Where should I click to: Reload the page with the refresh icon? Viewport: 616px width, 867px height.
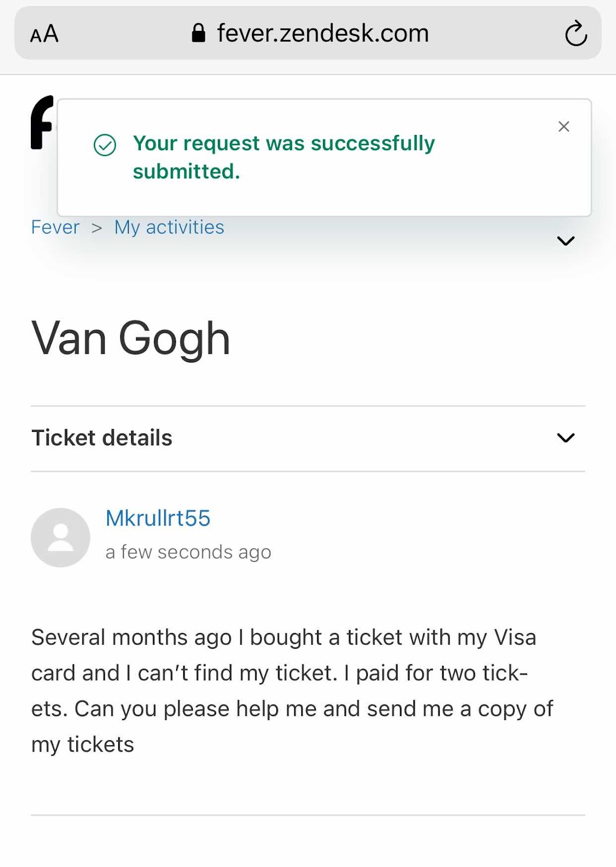coord(575,34)
